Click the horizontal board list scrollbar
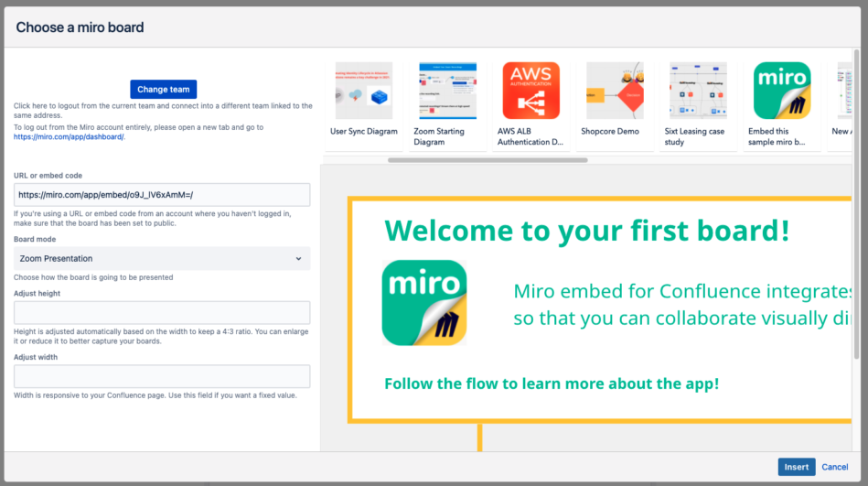868x486 pixels. [x=488, y=160]
